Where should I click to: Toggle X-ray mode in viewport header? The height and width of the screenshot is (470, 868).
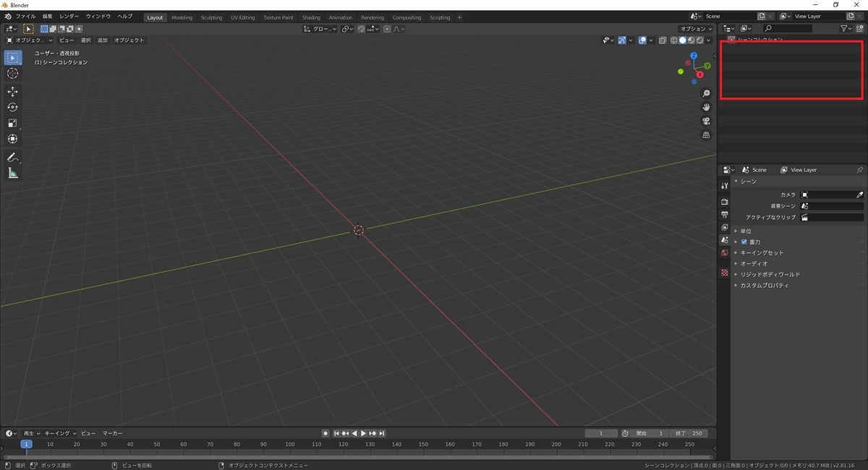(x=663, y=40)
